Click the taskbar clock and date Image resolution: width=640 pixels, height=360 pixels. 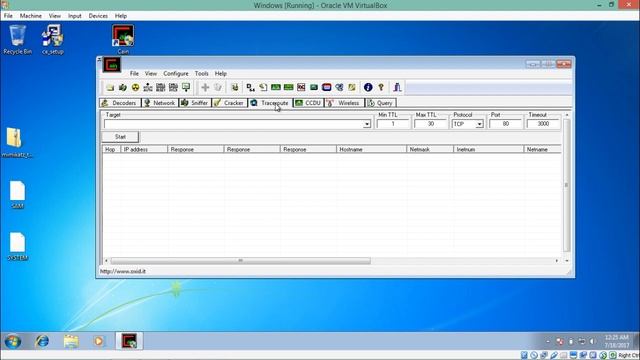pyautogui.click(x=617, y=341)
